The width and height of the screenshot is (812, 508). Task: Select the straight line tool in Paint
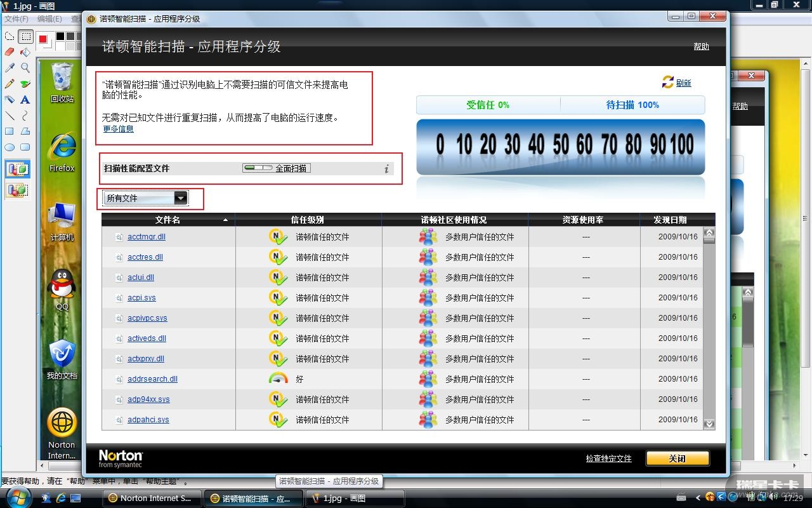(x=10, y=116)
